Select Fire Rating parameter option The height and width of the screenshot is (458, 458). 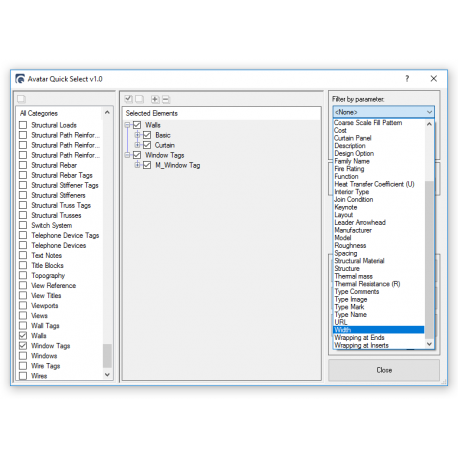349,169
